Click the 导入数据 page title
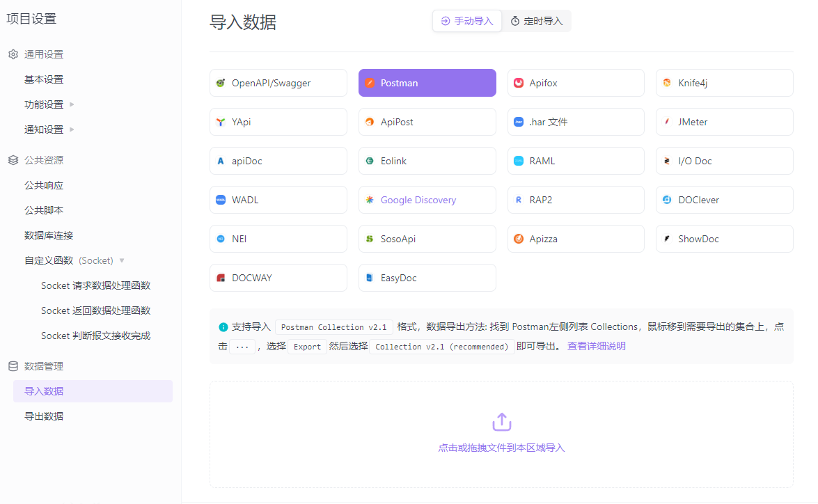The width and height of the screenshot is (818, 504). pos(243,22)
